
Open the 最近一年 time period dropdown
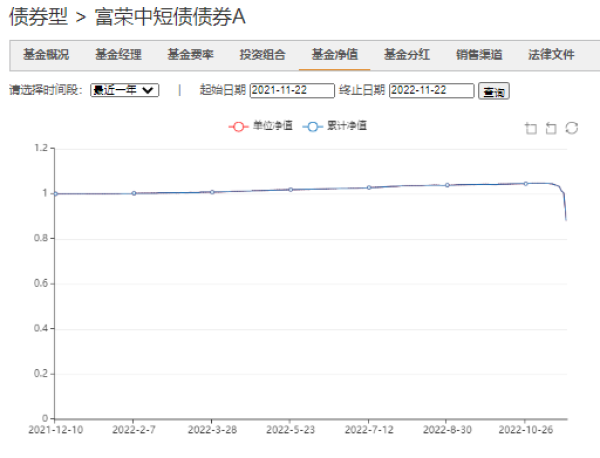[x=125, y=90]
